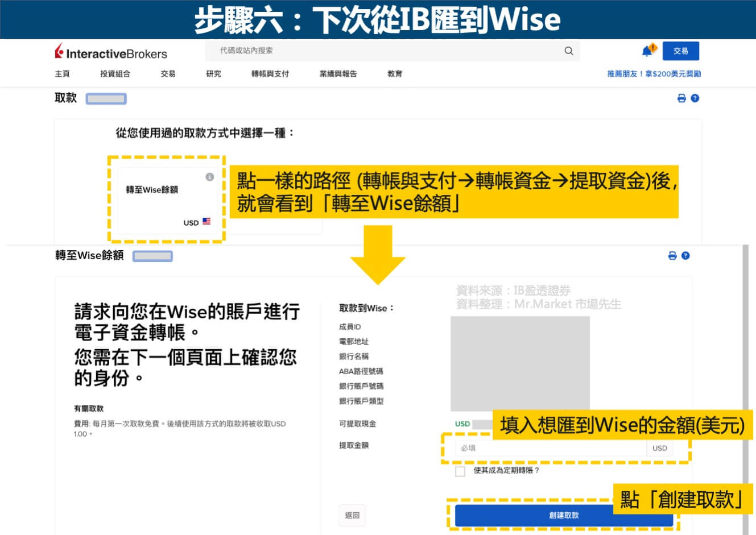Screen dimensions: 756x535
Task: Open the 主頁 menu
Action: click(62, 74)
